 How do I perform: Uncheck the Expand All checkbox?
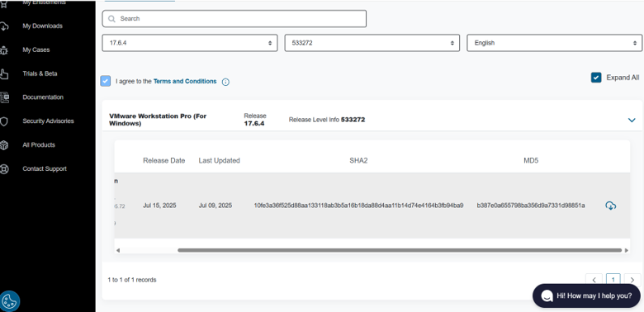pyautogui.click(x=596, y=78)
